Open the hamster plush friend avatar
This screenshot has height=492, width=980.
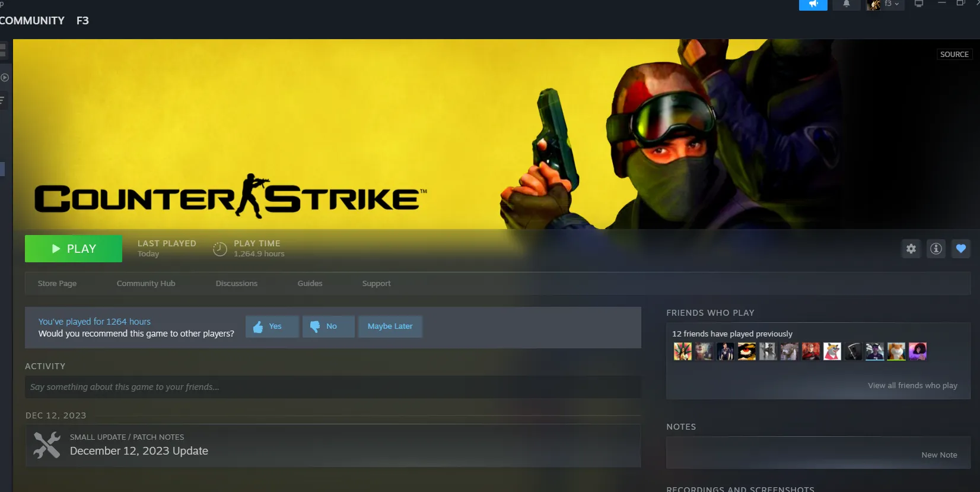pos(896,351)
